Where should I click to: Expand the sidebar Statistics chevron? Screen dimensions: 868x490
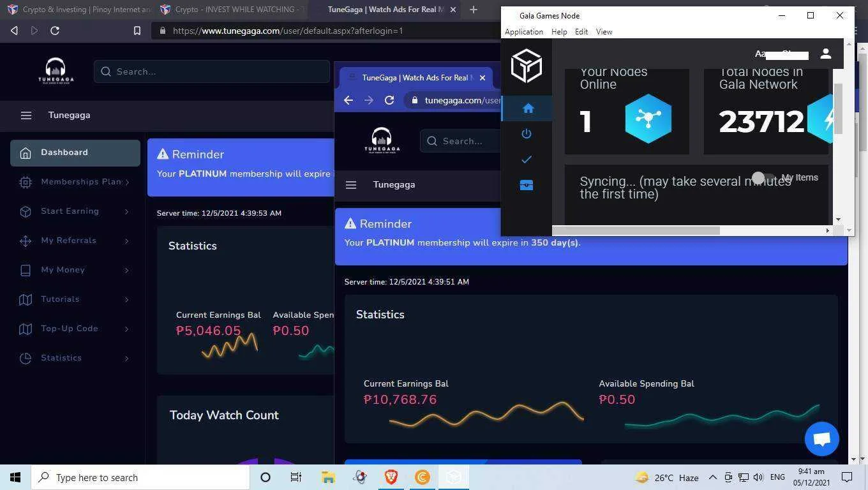[x=126, y=358]
